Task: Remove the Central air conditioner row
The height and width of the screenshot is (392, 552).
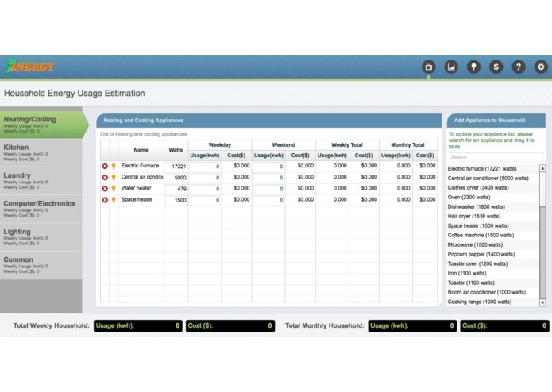Action: tap(105, 178)
